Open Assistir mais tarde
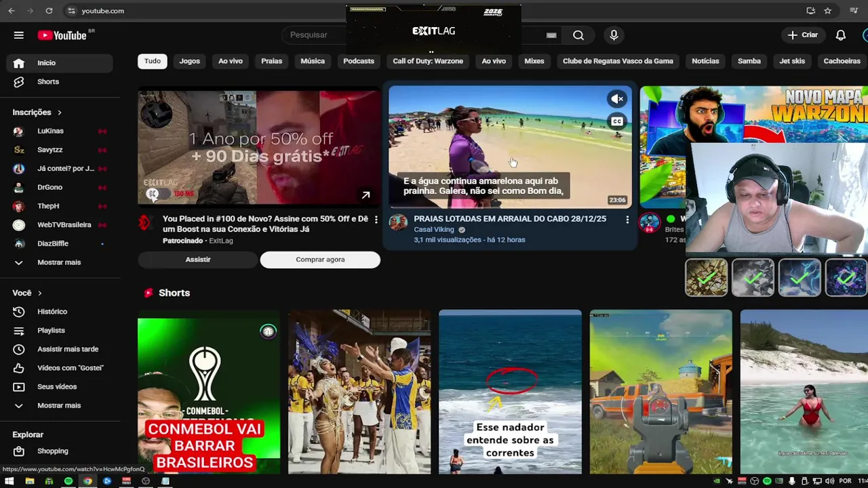868x488 pixels. coord(60,349)
